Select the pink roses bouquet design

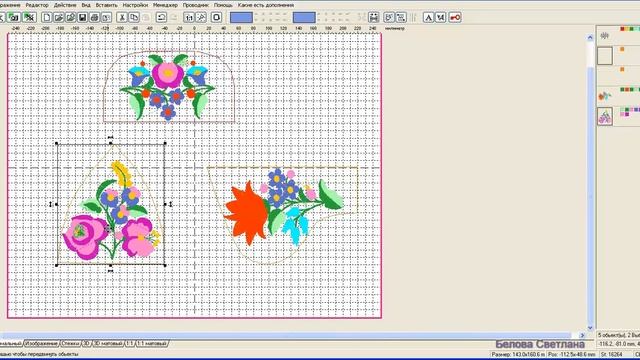[x=111, y=210]
